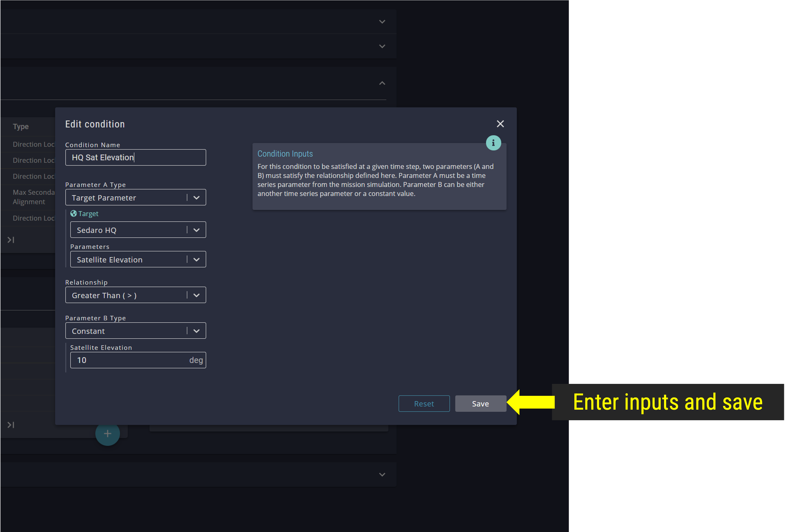
Task: Click the bottom expand/collapse chevron icon
Action: (382, 474)
